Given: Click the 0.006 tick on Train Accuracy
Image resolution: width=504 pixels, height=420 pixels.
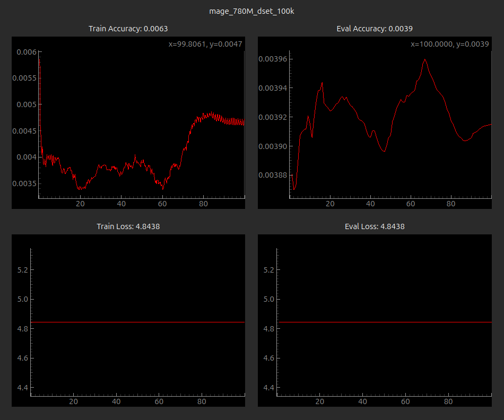Looking at the screenshot, I should pyautogui.click(x=27, y=52).
